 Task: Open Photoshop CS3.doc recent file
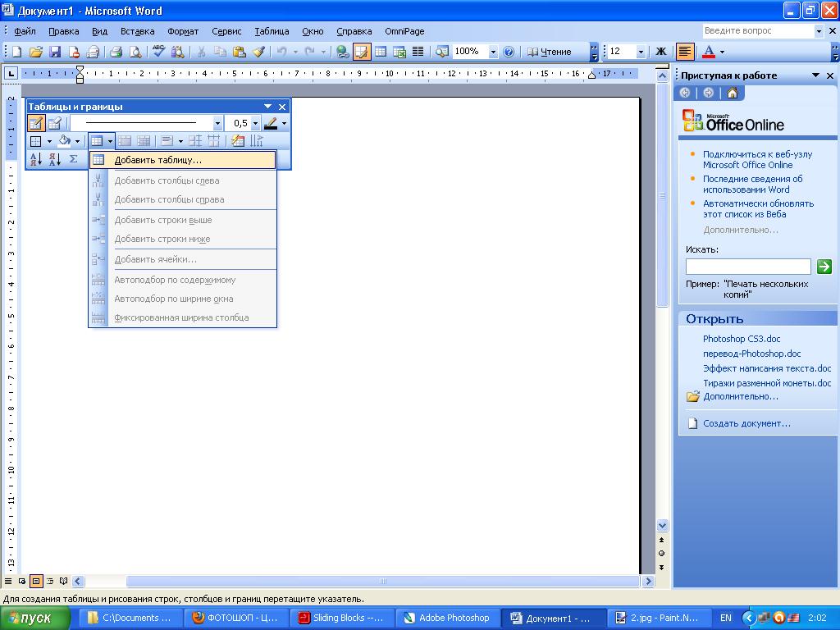tap(742, 339)
